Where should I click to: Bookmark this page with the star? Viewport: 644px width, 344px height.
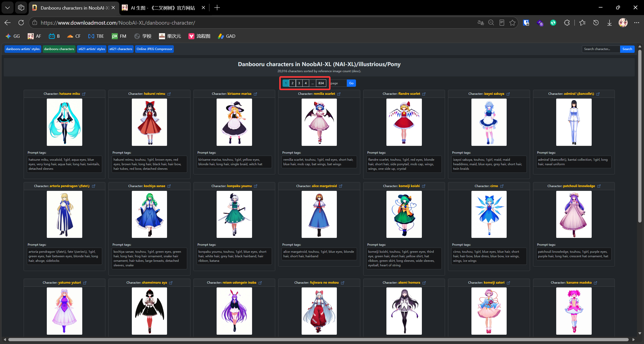512,23
